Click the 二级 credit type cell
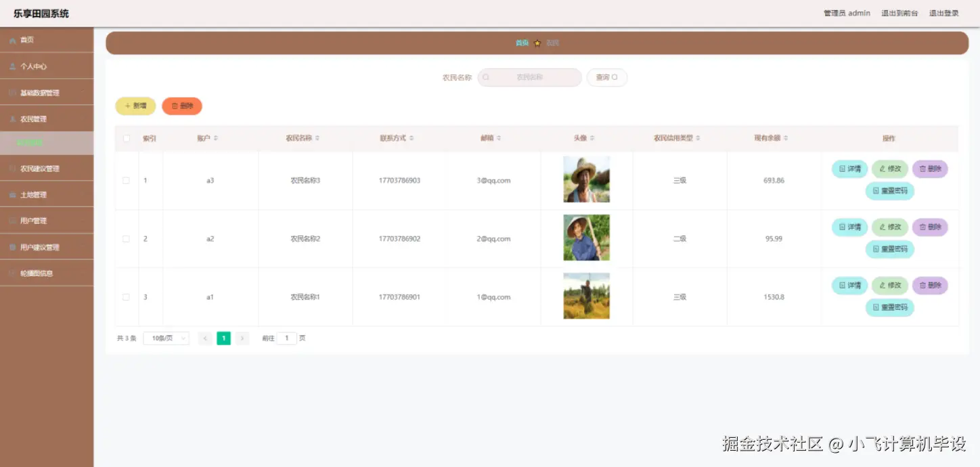The width and height of the screenshot is (980, 467). click(680, 239)
